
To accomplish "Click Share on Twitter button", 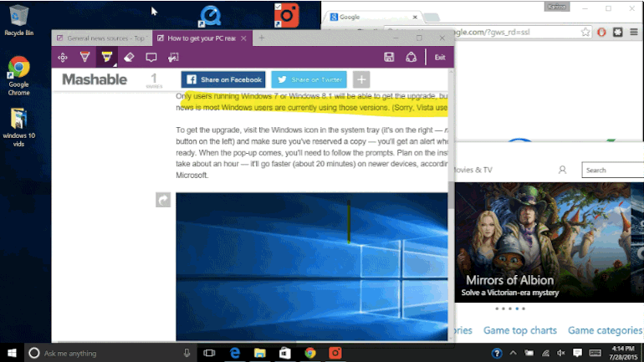I will click(x=309, y=79).
